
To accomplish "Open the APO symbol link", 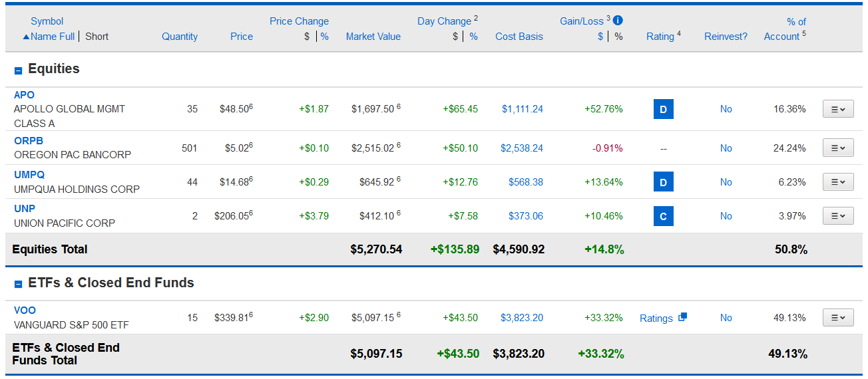I will click(24, 95).
